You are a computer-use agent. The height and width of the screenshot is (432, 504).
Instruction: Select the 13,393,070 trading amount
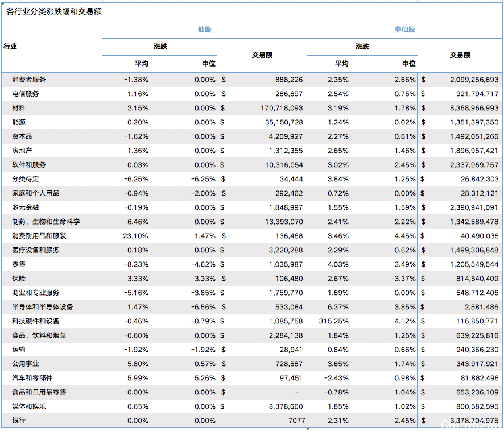click(284, 222)
